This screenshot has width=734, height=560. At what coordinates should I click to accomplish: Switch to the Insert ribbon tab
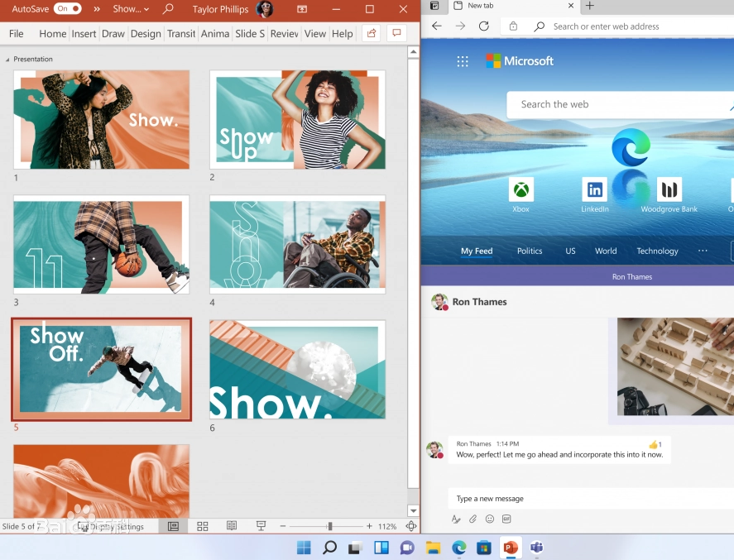84,34
